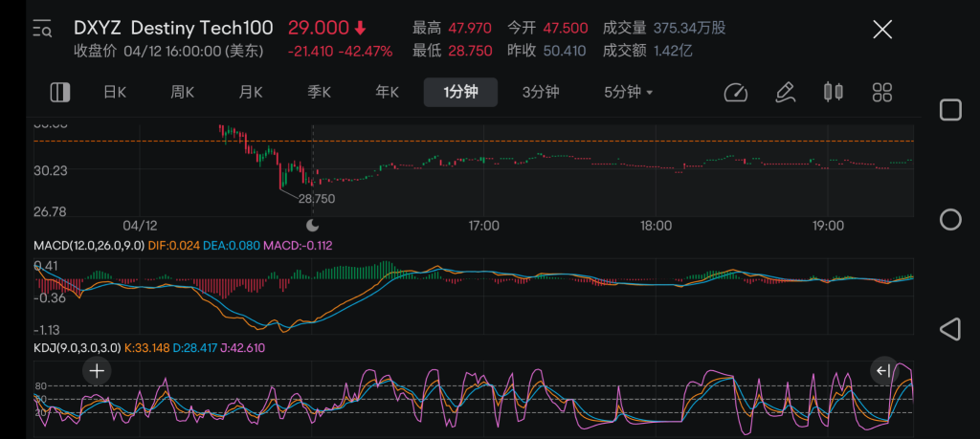Tap the Android home circle button

[950, 219]
